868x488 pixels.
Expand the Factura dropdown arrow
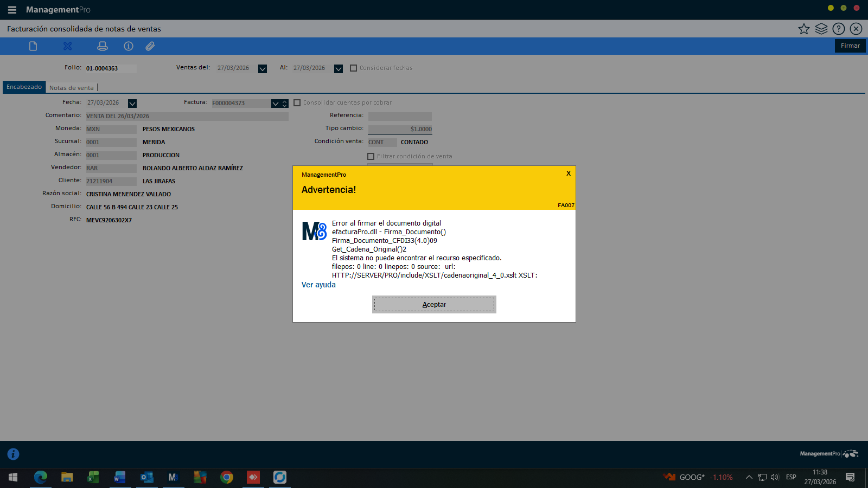[276, 104]
